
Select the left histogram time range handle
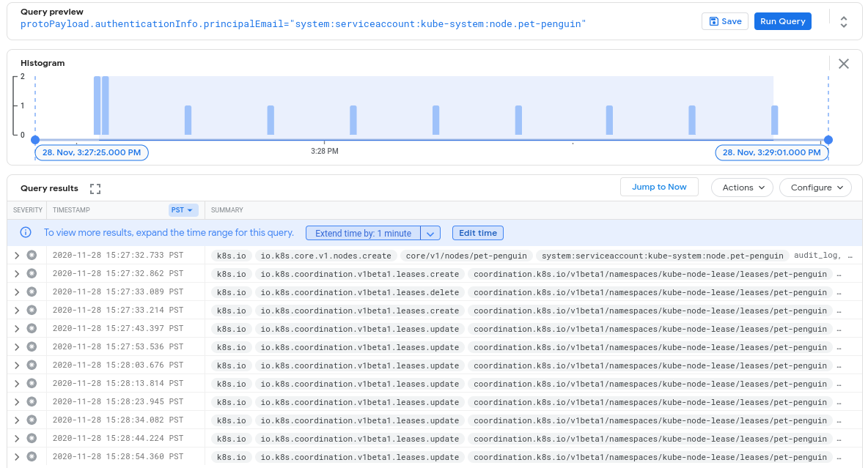35,140
